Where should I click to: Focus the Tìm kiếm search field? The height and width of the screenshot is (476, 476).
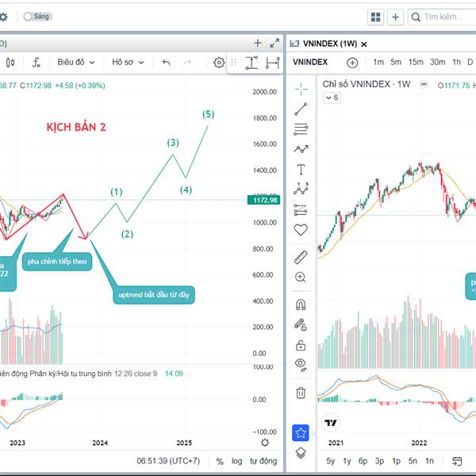coord(443,17)
